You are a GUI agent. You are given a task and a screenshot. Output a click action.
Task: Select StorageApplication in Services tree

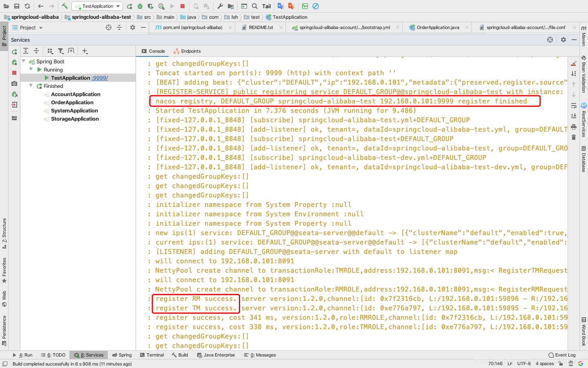75,119
